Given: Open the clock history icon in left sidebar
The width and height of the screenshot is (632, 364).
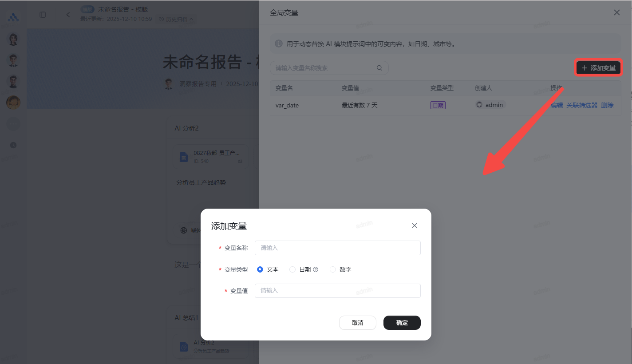Looking at the screenshot, I should click(13, 145).
